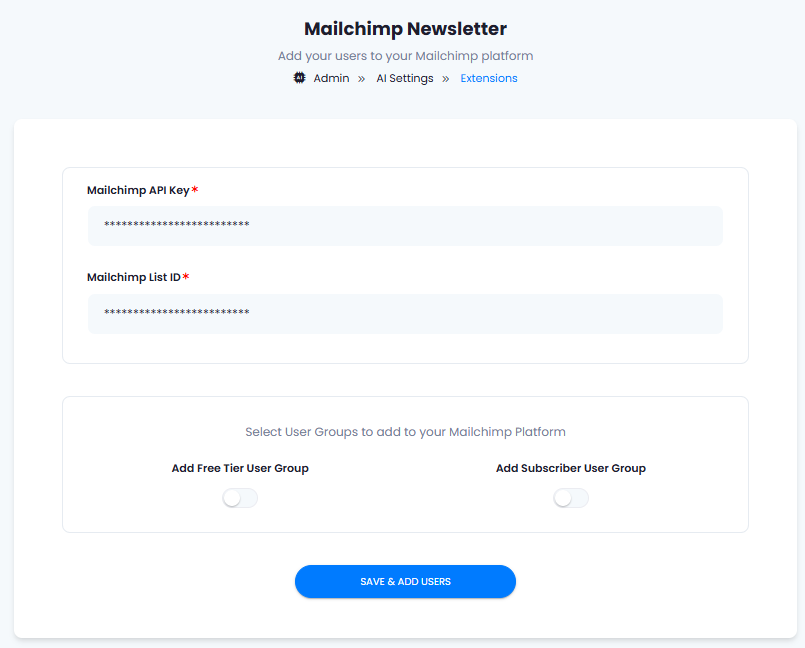Enable the Add Free Tier User Group toggle
Viewport: 805px width, 648px height.
tap(240, 498)
